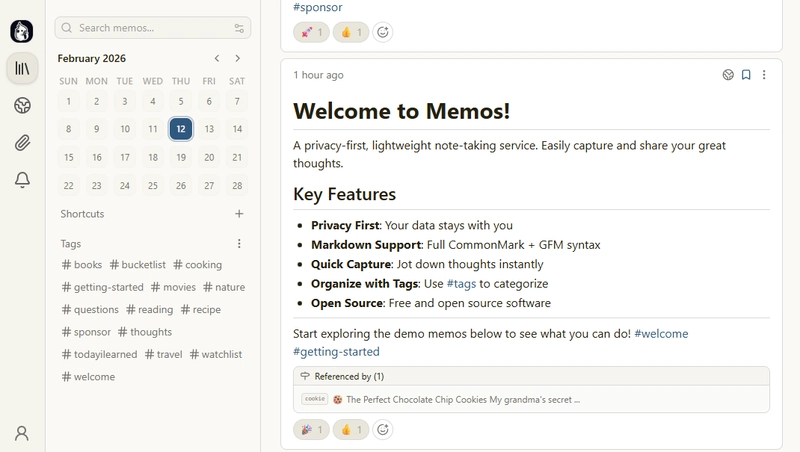Go to next month in calendar

click(237, 58)
